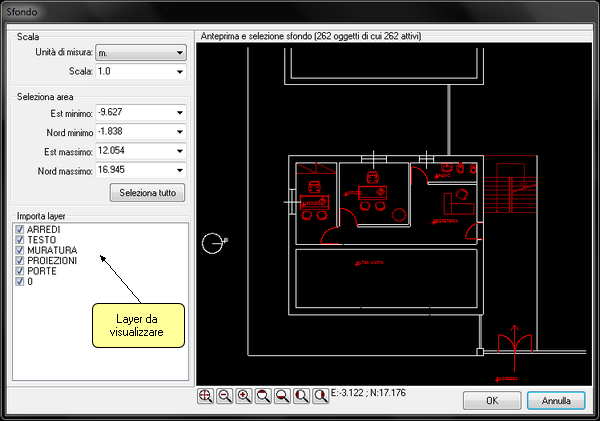Click the zoom extents crosshair magnifier icon

(205, 397)
